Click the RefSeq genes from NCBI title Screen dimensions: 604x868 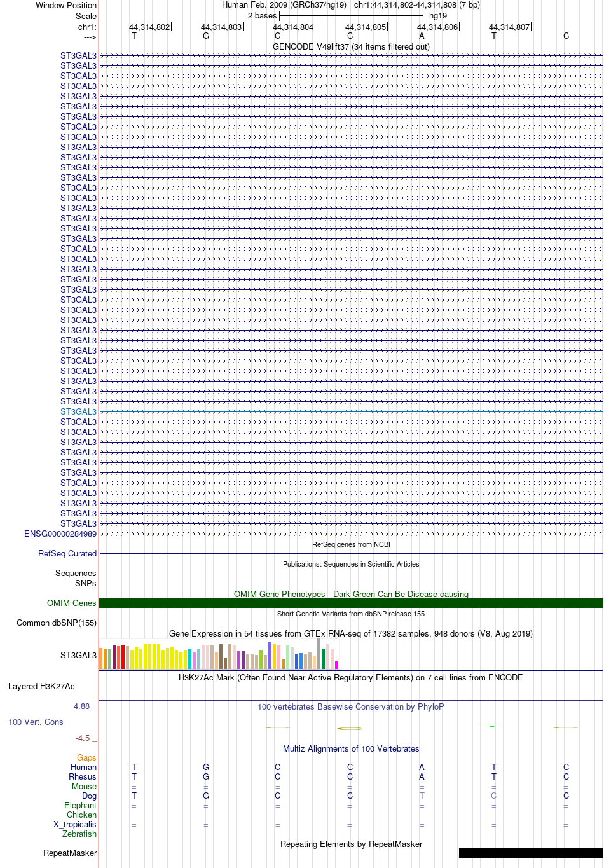click(x=351, y=544)
